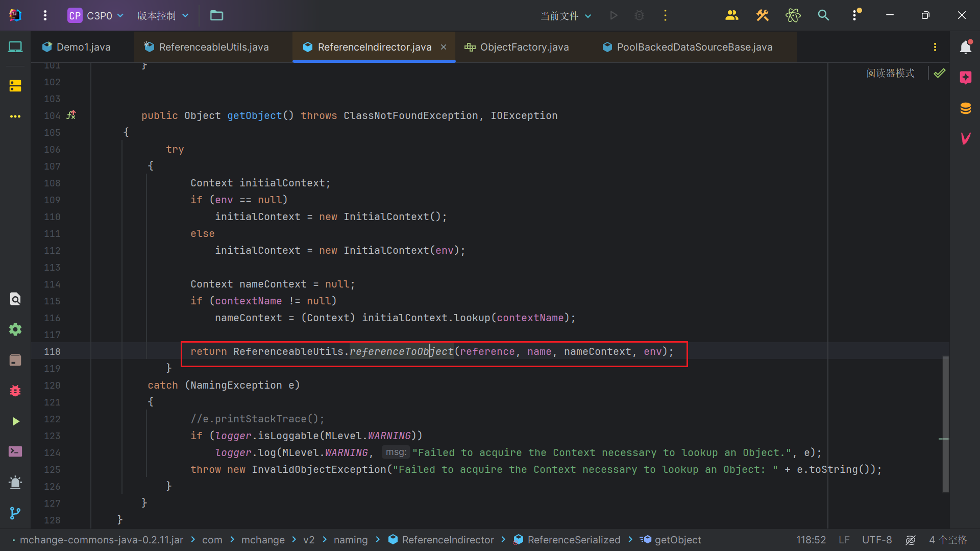Image resolution: width=980 pixels, height=551 pixels.
Task: Click the getObject method name on line 104
Action: pos(254,115)
